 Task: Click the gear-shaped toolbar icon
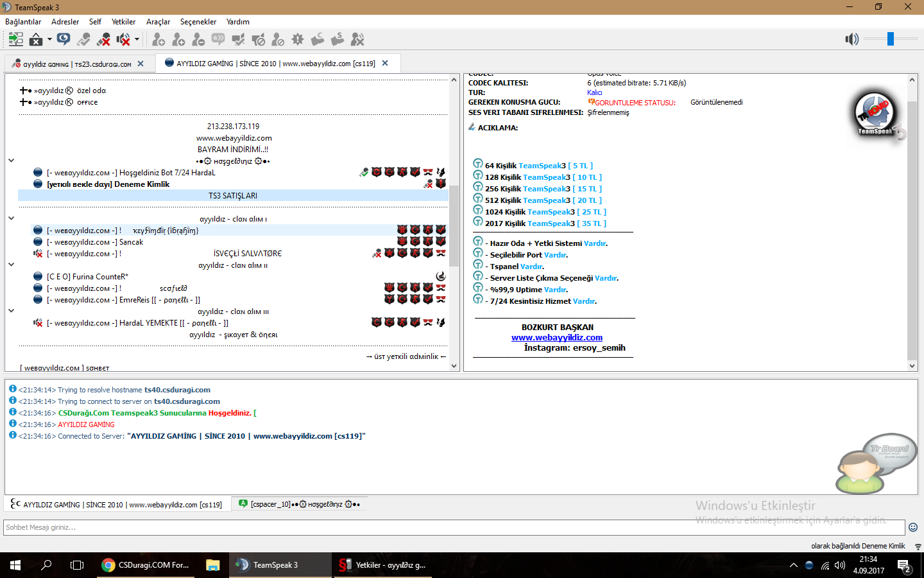pos(298,40)
